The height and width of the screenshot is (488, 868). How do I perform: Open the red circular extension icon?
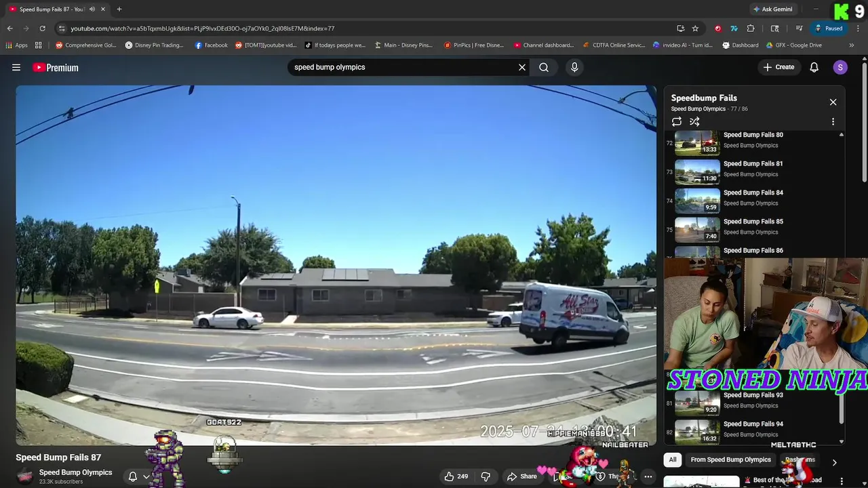click(x=718, y=28)
